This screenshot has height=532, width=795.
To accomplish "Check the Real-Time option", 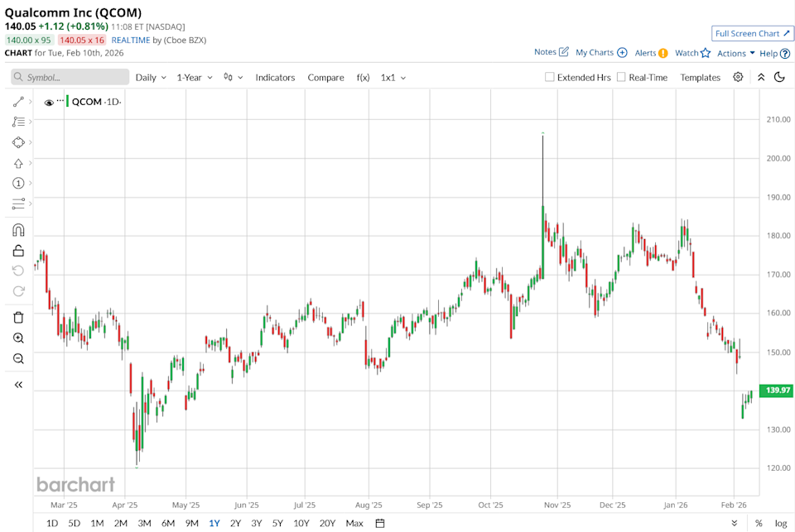I will tap(621, 77).
